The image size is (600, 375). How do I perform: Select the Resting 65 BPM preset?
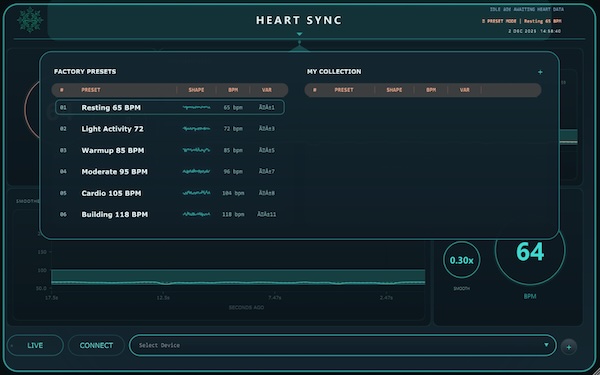pyautogui.click(x=170, y=108)
